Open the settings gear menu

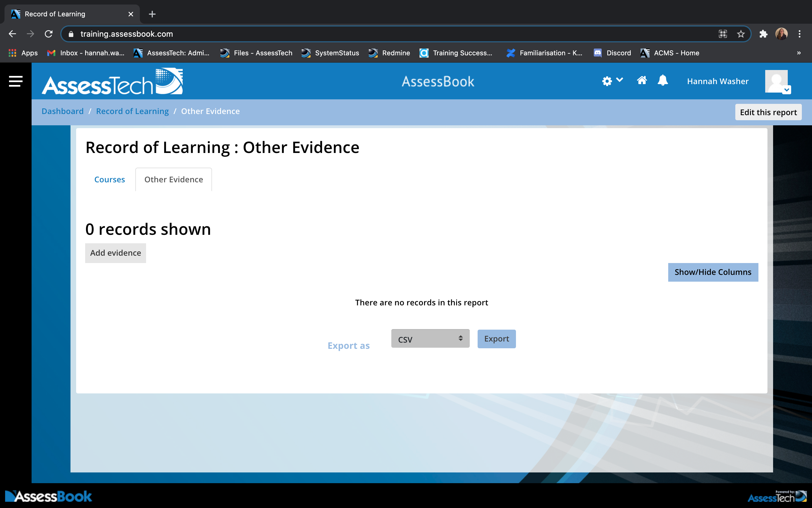coord(612,81)
